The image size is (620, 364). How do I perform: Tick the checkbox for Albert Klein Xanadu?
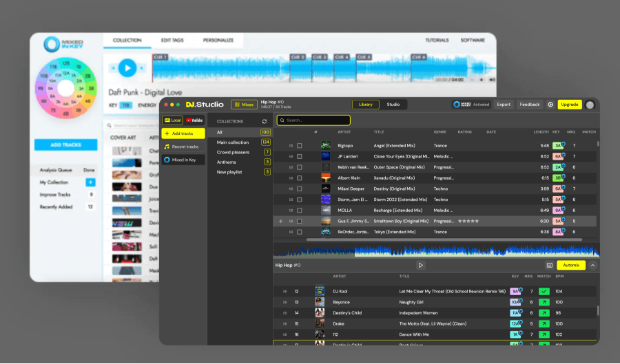(x=300, y=178)
